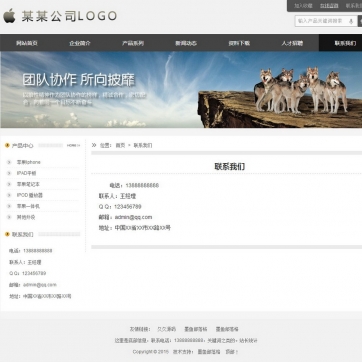Open the middle underlined top-bar link
362x362 pixels.
[329, 6]
